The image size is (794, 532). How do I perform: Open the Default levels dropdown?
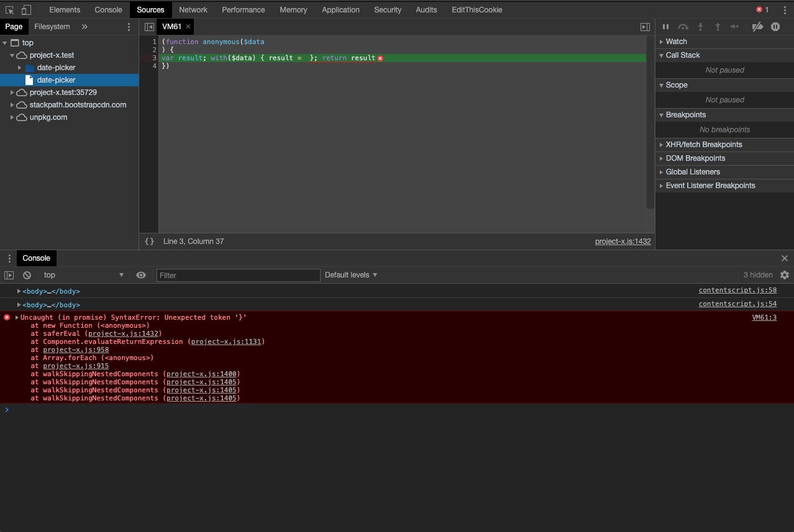[x=350, y=275]
